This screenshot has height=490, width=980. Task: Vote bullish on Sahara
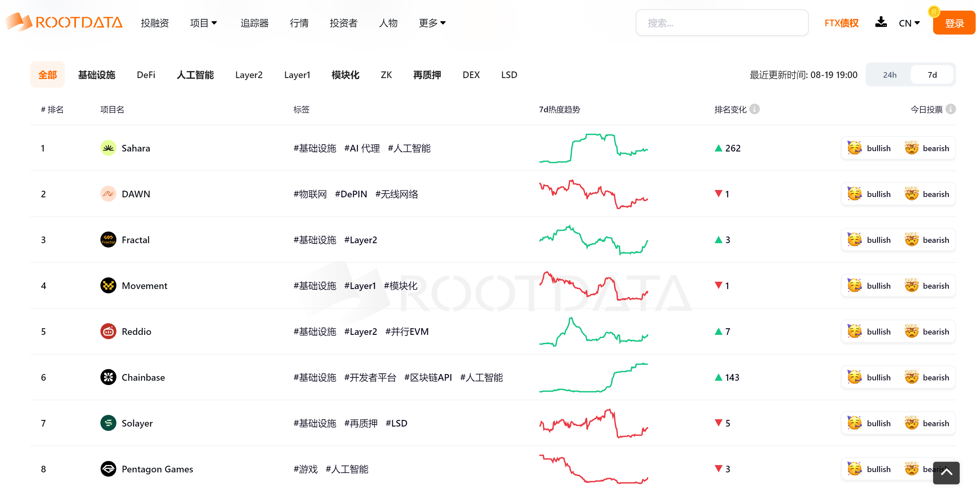click(x=870, y=148)
